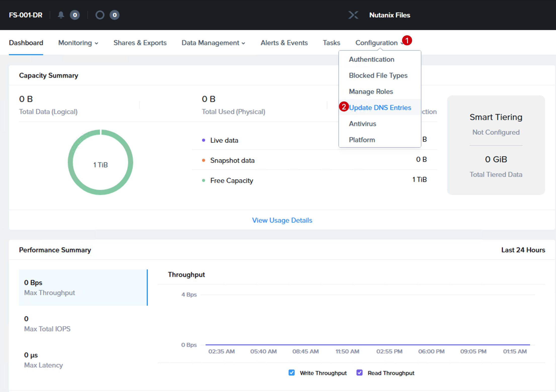Uncheck the Read Throughput checkbox
This screenshot has height=392, width=556.
tap(360, 373)
